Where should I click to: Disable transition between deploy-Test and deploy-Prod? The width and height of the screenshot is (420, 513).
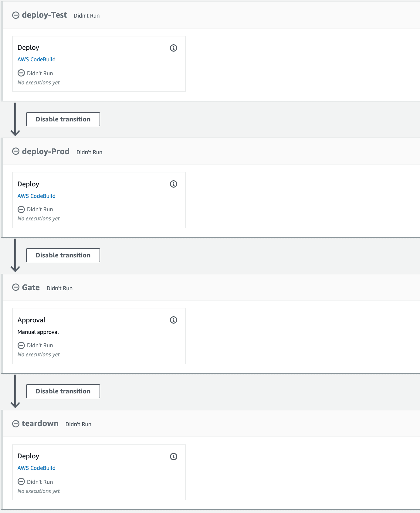[x=63, y=119]
